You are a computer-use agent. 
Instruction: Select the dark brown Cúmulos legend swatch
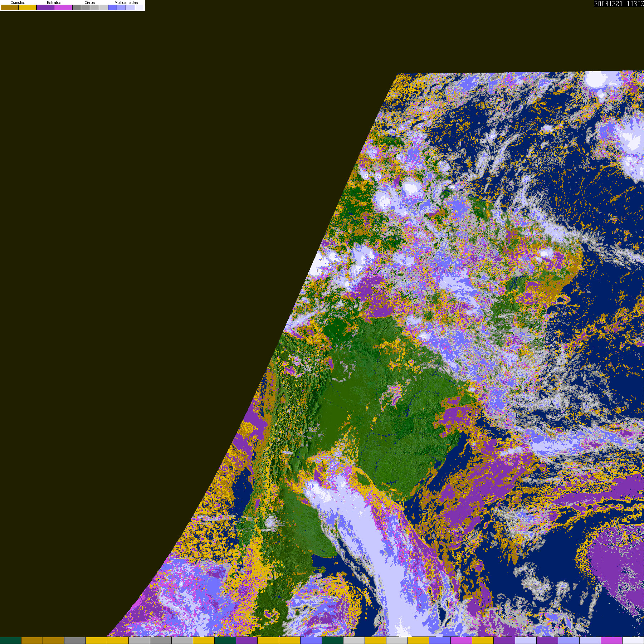click(x=10, y=7)
